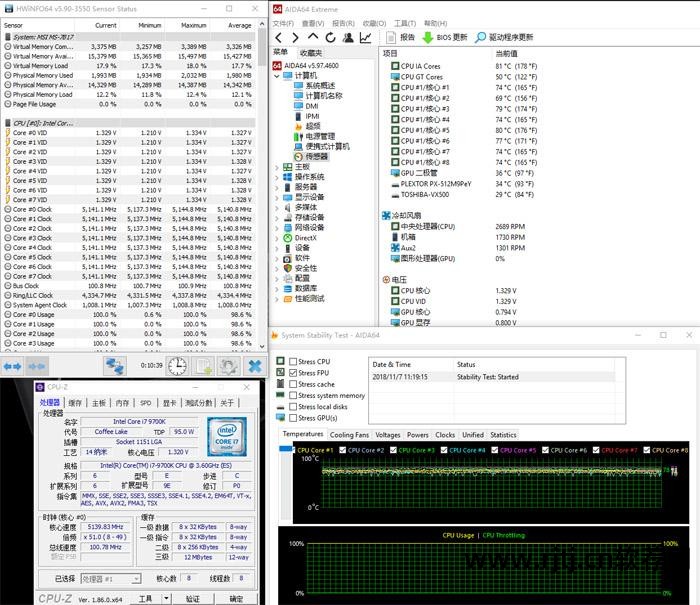
Task: Go forward with AIDA64 toolbar forward arrow
Action: (x=295, y=38)
